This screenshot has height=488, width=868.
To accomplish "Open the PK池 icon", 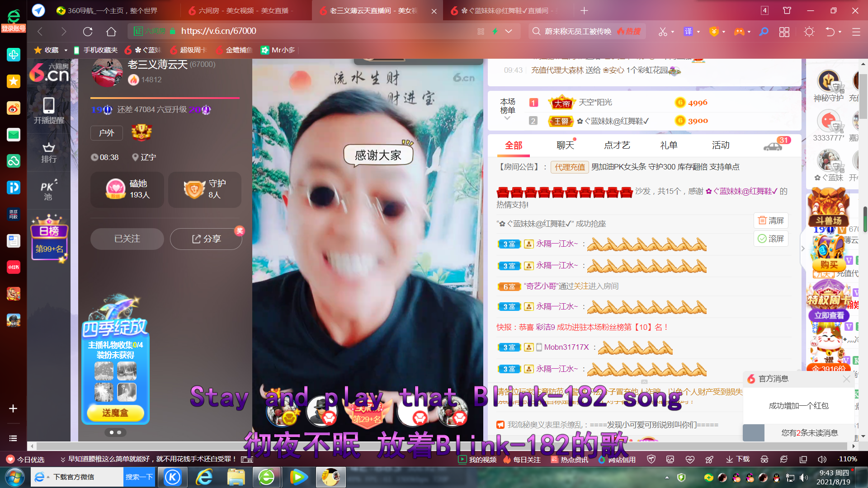I will coord(49,191).
